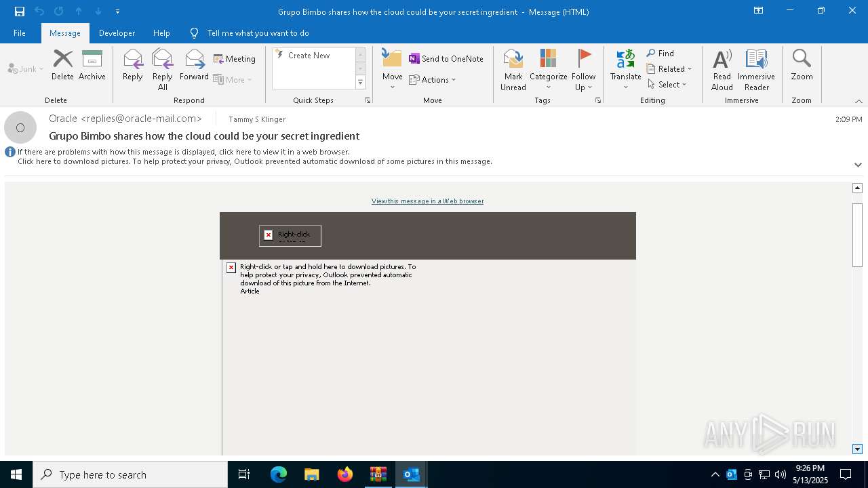Image resolution: width=868 pixels, height=488 pixels.
Task: Go to the next item with the down arrow
Action: pos(98,12)
